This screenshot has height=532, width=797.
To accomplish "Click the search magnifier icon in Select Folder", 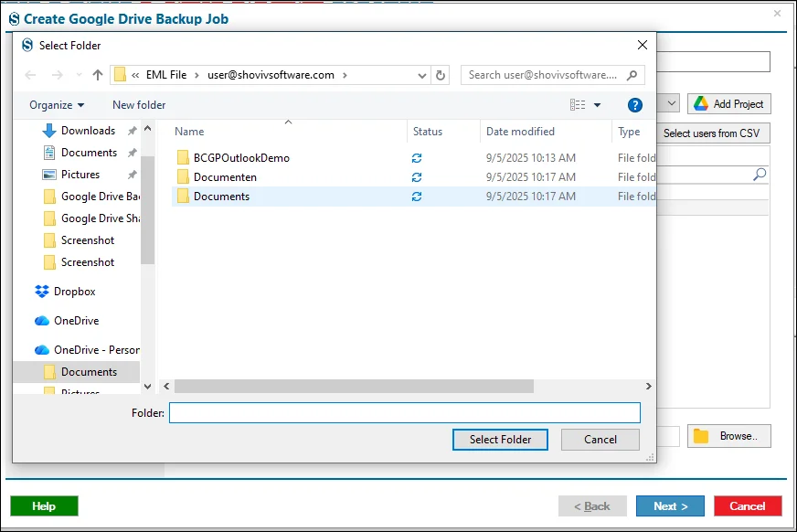I will tap(632, 75).
